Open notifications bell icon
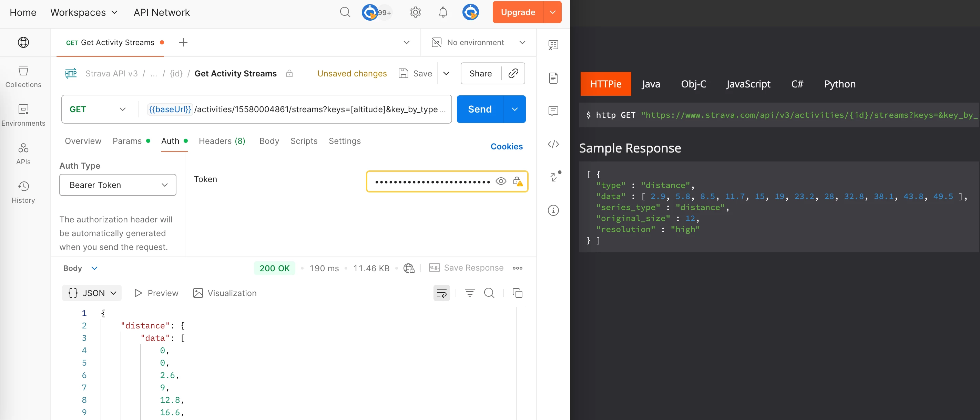The height and width of the screenshot is (420, 980). [x=443, y=12]
